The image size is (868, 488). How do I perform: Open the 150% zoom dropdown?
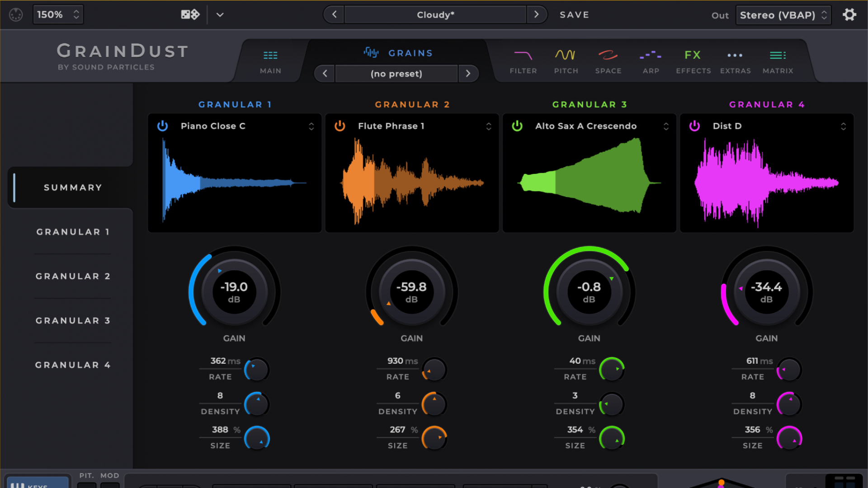pos(58,15)
